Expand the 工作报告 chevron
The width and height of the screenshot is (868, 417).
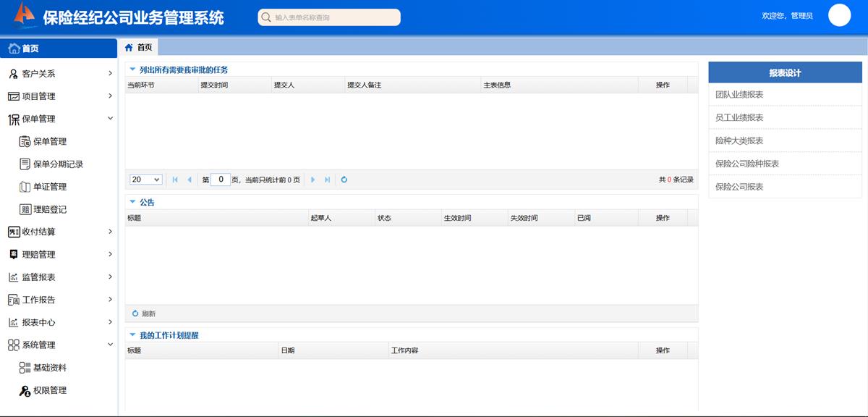coord(110,300)
